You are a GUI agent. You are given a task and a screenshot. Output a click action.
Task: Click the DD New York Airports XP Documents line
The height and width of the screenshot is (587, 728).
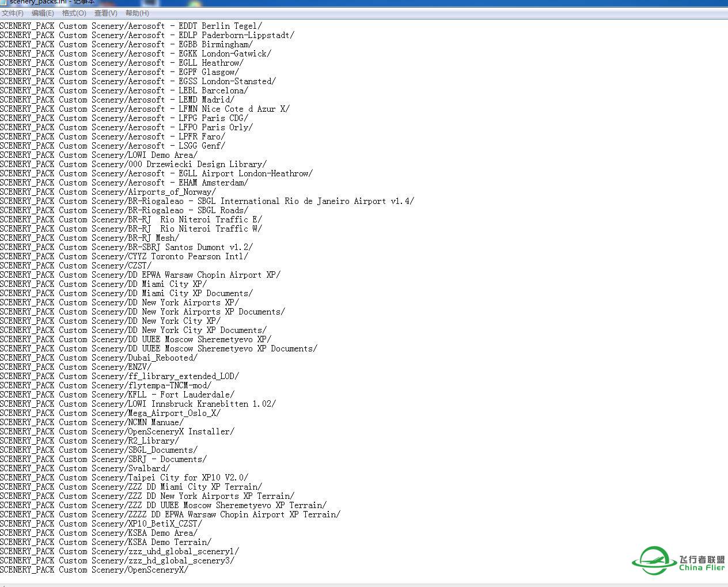[142, 312]
